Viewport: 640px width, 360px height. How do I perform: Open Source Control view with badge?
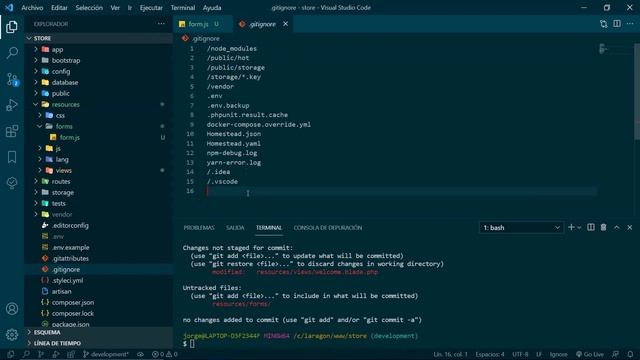[x=12, y=79]
